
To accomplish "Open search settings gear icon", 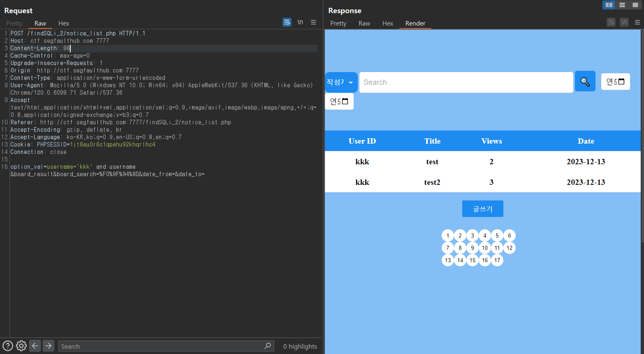I will (21, 346).
